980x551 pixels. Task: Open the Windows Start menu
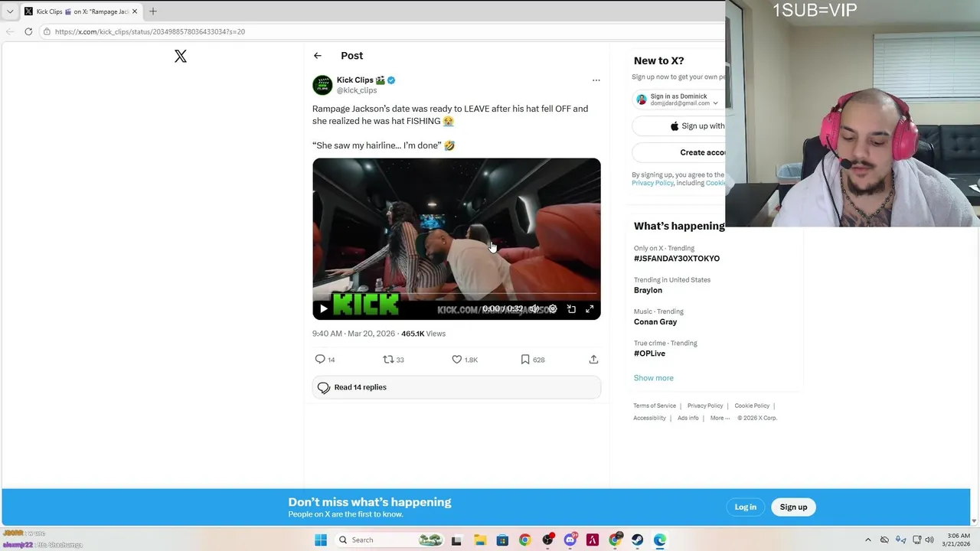(x=321, y=540)
